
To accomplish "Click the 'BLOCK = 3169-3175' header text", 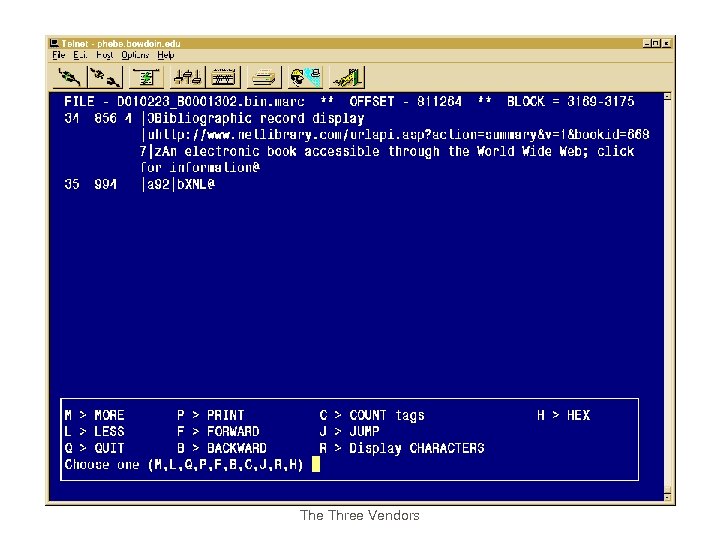I will pyautogui.click(x=571, y=101).
